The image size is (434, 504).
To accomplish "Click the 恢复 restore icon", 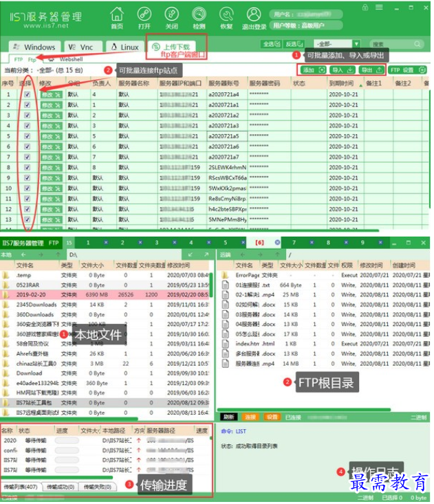I will coord(226,18).
